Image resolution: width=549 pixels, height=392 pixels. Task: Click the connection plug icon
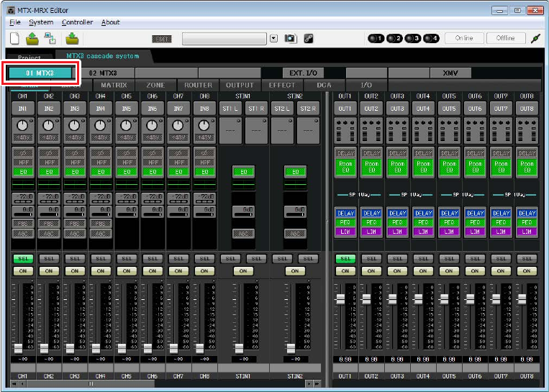pos(536,38)
